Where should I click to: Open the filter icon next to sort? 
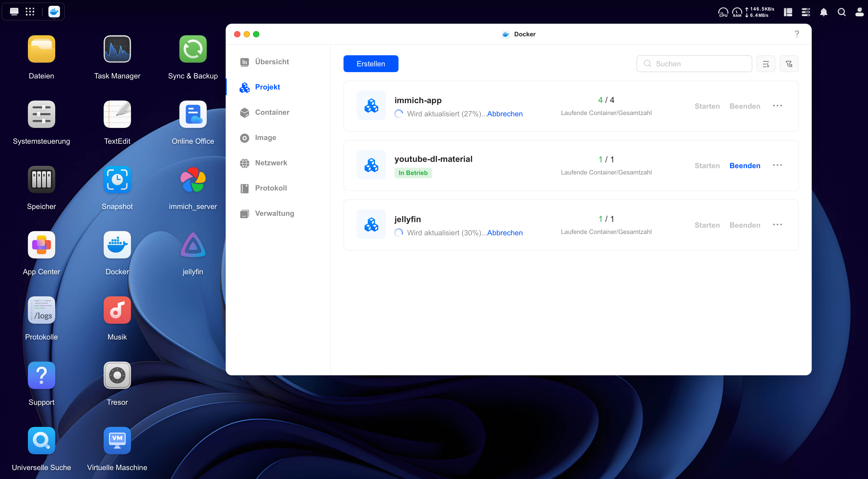[x=789, y=64]
